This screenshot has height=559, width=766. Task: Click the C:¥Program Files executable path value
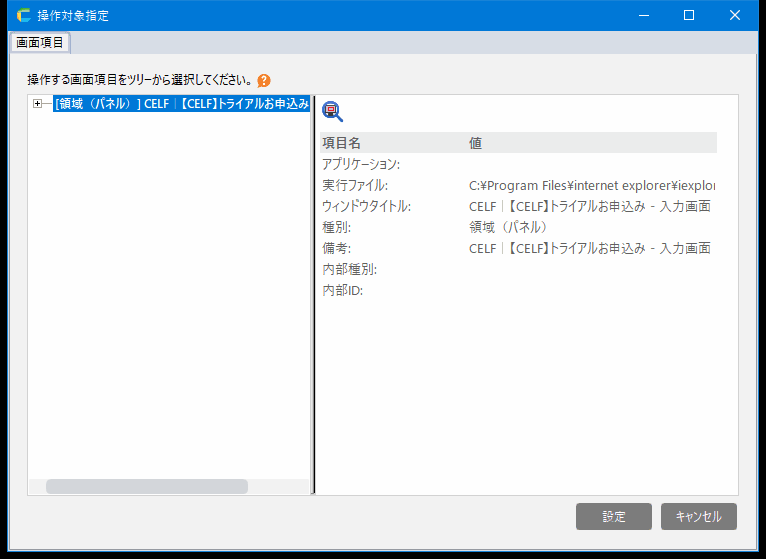591,185
